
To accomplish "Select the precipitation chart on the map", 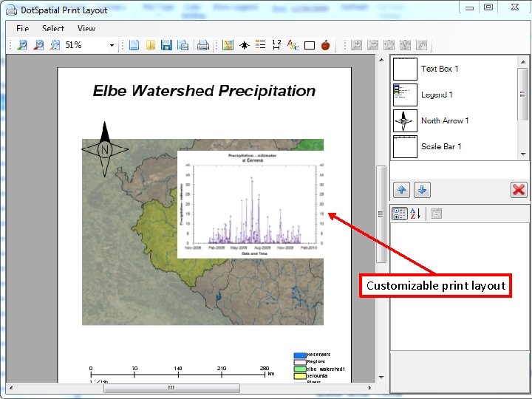I will tap(250, 205).
